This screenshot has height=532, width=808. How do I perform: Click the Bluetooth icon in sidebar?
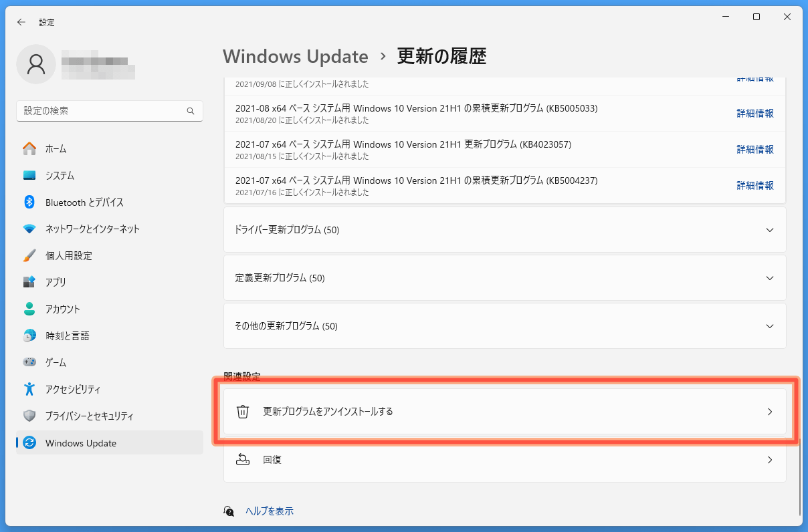pyautogui.click(x=29, y=202)
